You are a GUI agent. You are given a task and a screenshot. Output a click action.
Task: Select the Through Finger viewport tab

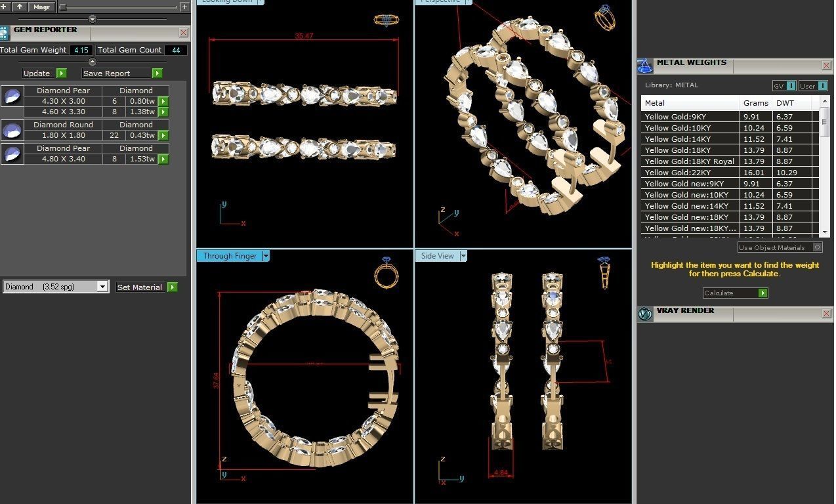pos(230,256)
